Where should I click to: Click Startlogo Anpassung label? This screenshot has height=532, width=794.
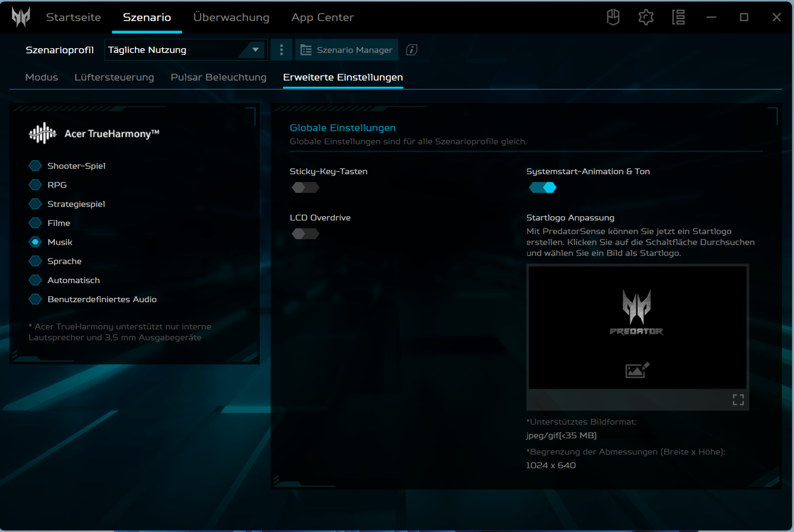(x=570, y=218)
